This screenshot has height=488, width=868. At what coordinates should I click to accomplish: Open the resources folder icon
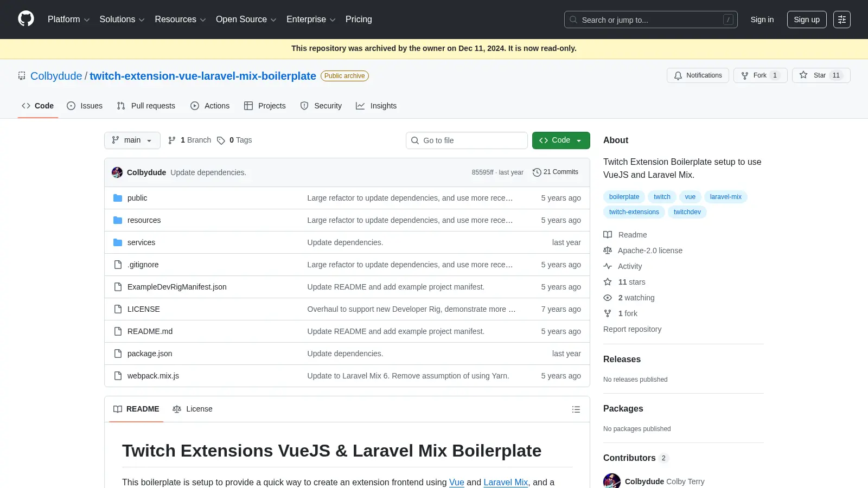118,220
